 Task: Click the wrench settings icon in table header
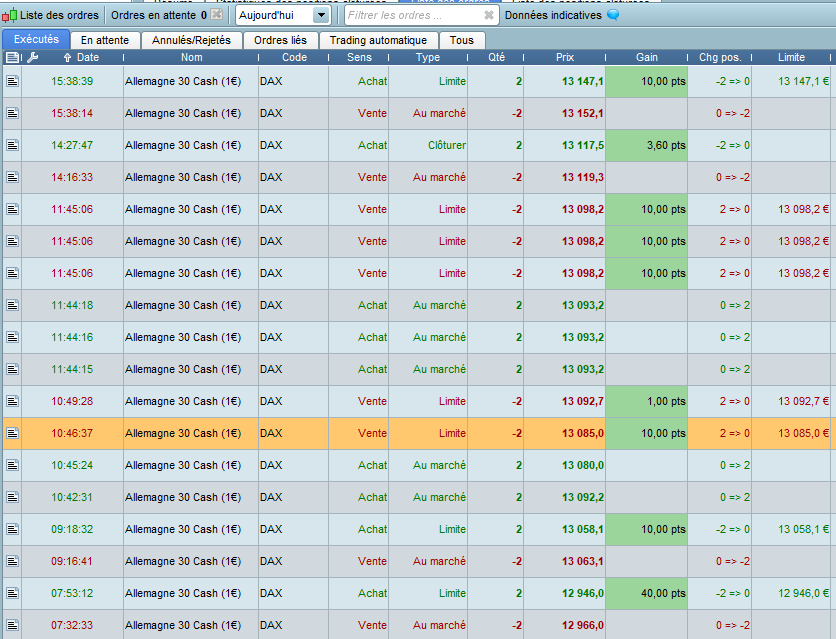33,57
